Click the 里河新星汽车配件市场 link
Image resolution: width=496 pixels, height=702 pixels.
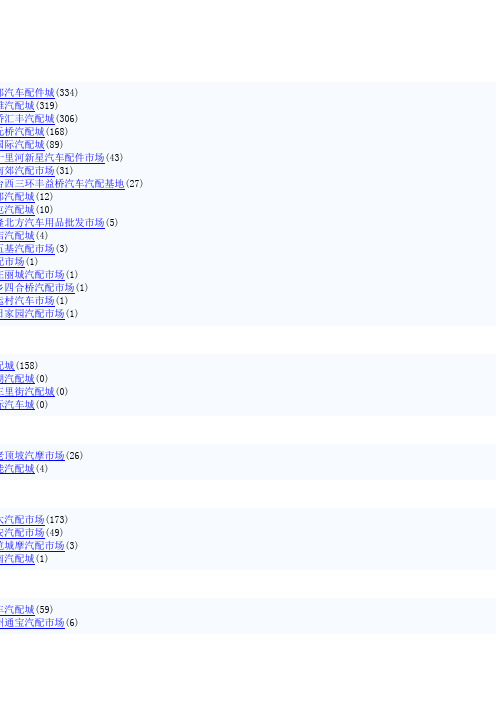52,158
